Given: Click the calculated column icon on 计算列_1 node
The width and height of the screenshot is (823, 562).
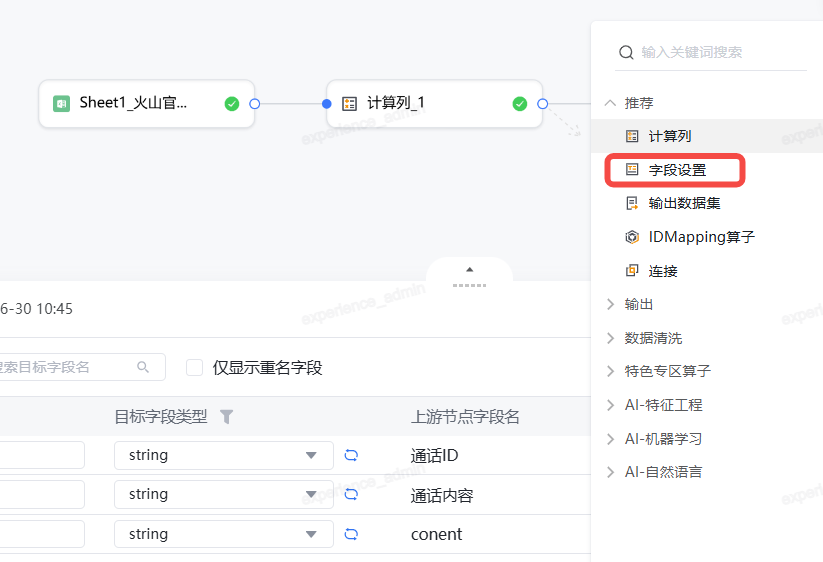Looking at the screenshot, I should pos(349,103).
